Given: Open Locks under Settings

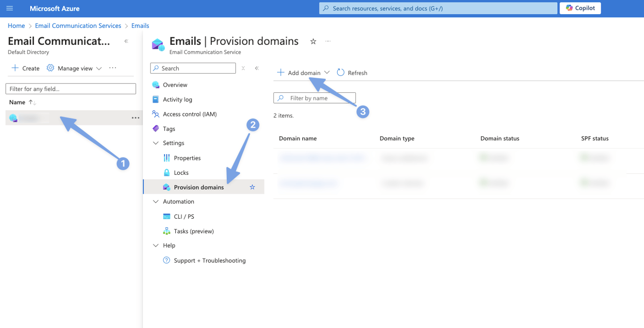Looking at the screenshot, I should click(181, 172).
